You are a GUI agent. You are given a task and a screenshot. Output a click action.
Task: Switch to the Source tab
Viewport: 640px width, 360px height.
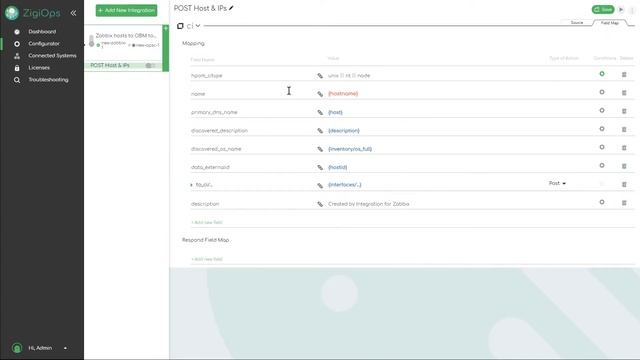coord(577,22)
